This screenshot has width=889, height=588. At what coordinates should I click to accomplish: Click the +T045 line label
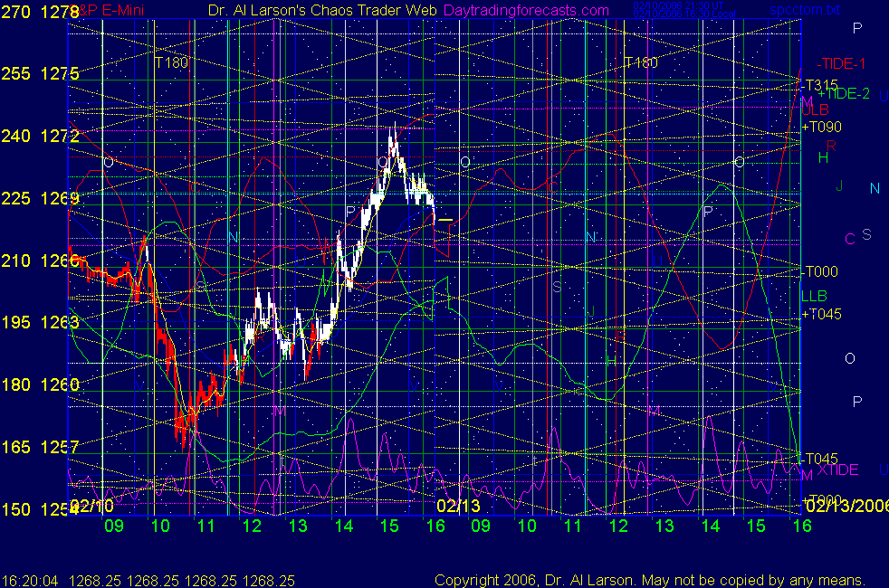coord(821,314)
